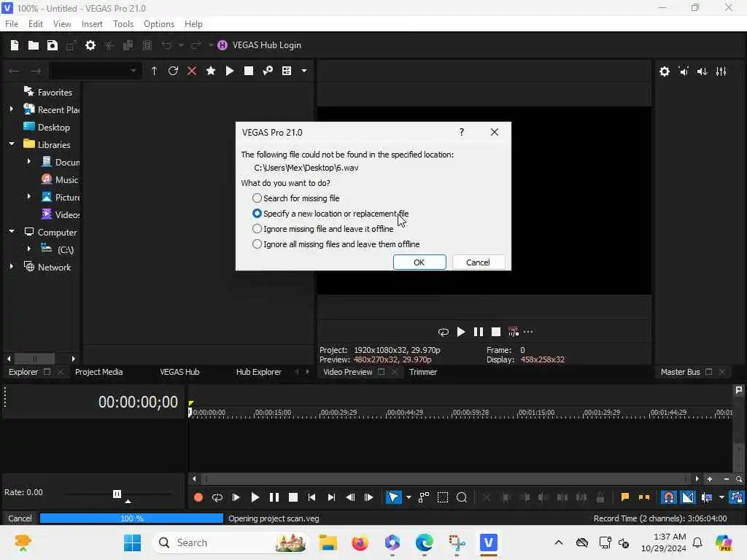Open the Explorer address path combo box
The width and height of the screenshot is (747, 560).
[x=96, y=71]
